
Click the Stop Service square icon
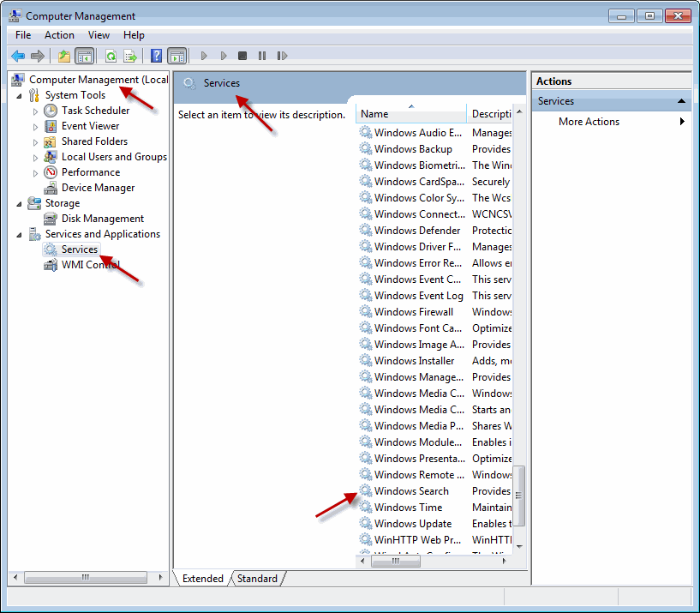242,57
